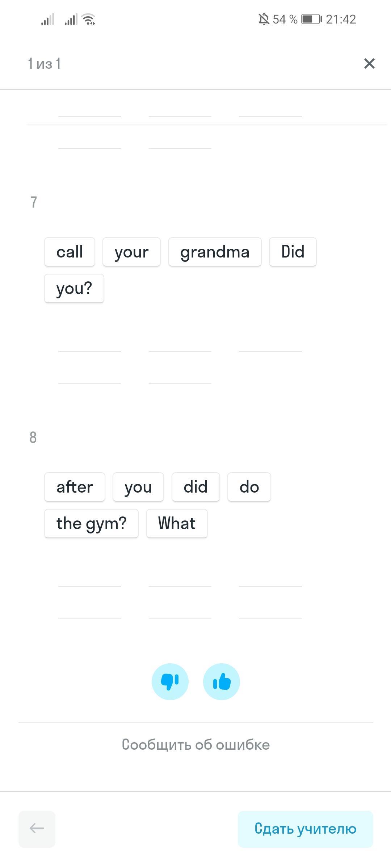Pick the "your" word tile

(x=131, y=252)
